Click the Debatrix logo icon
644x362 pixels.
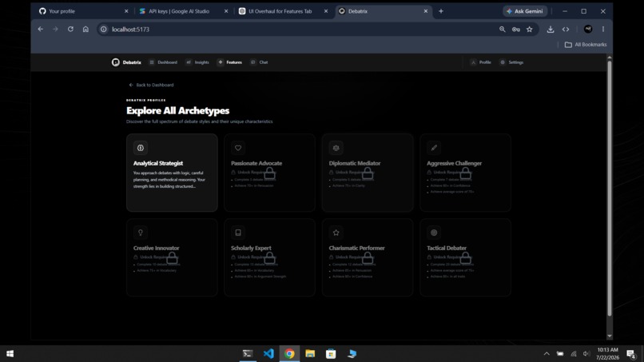(115, 62)
